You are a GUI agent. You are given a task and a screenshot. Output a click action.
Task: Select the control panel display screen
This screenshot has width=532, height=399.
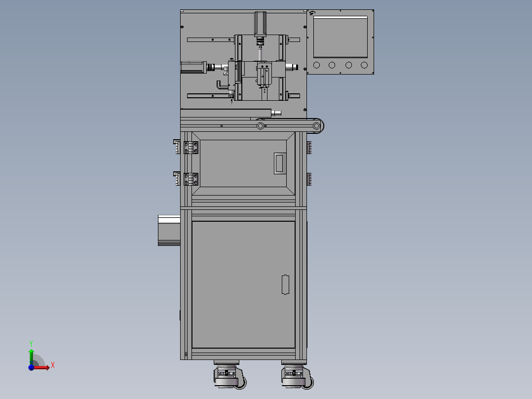point(341,37)
